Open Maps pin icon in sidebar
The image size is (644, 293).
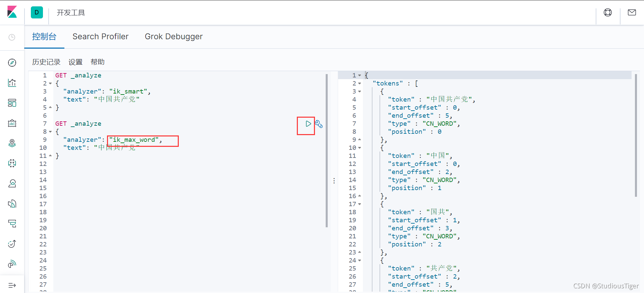pyautogui.click(x=12, y=143)
